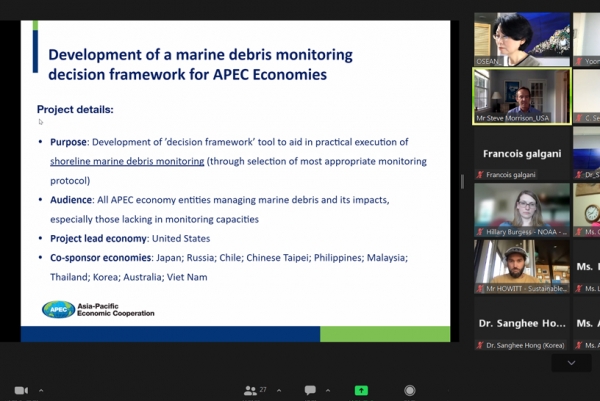Open the Chat bubble icon
Viewport: 600px width, 401px height.
click(x=310, y=390)
